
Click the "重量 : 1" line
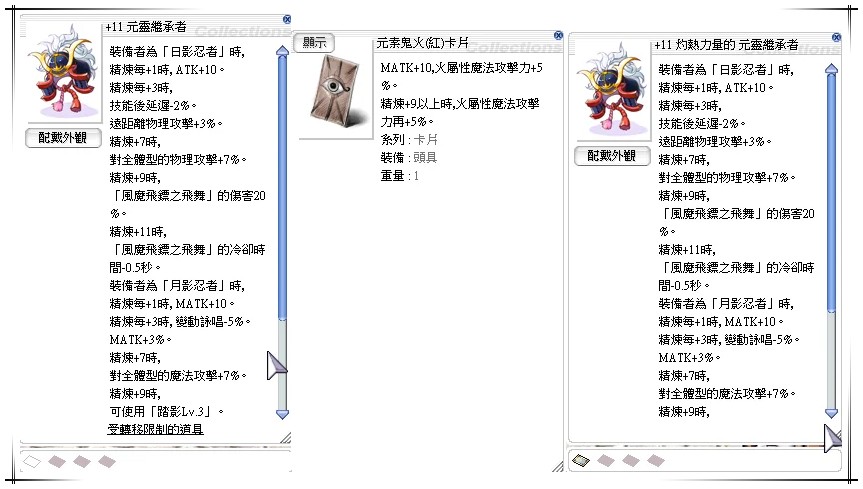pos(400,176)
